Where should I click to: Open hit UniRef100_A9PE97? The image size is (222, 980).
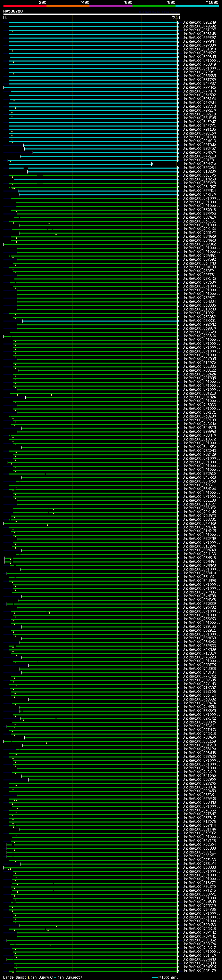coord(199,38)
